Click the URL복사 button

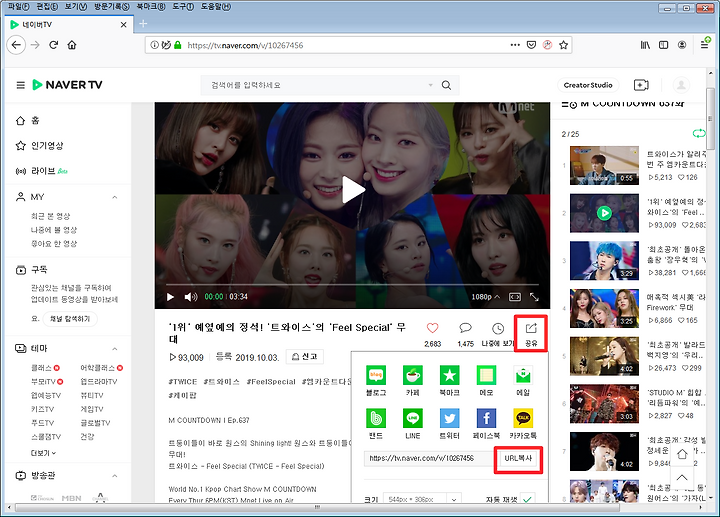coord(518,458)
